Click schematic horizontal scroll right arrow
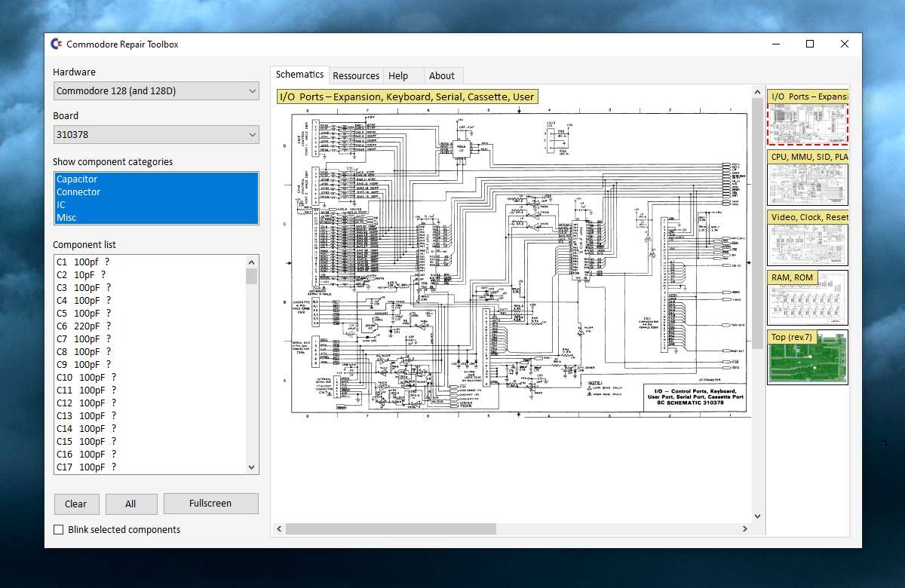Viewport: 905px width, 588px height. tap(744, 529)
